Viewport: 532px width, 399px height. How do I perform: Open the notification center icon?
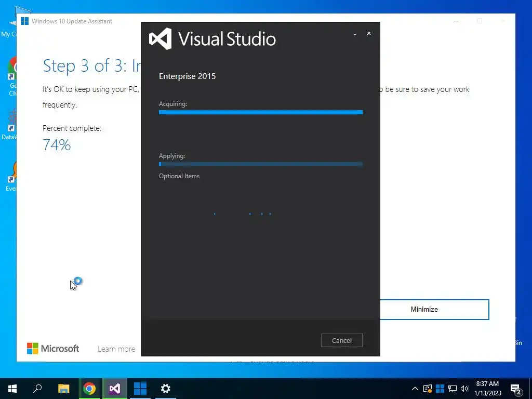point(516,389)
